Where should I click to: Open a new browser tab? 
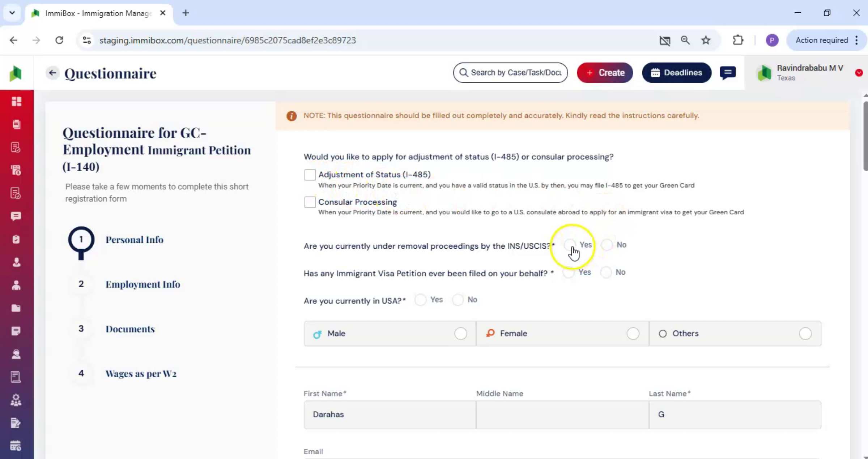[186, 13]
